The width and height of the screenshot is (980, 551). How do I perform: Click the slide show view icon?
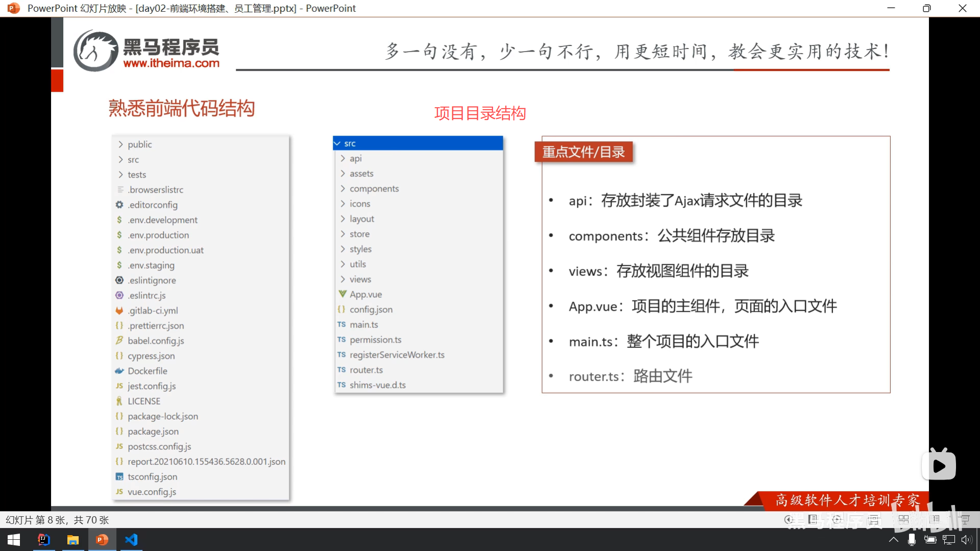(x=965, y=519)
